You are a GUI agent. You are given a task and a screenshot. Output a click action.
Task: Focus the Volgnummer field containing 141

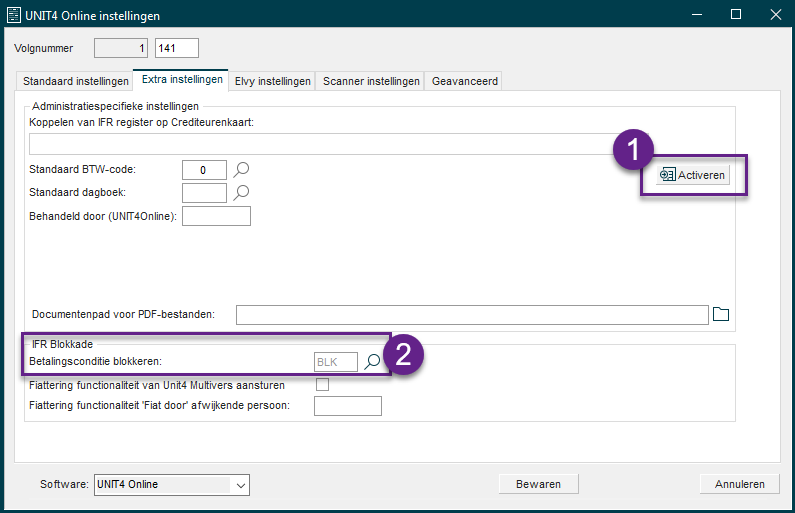tap(176, 48)
